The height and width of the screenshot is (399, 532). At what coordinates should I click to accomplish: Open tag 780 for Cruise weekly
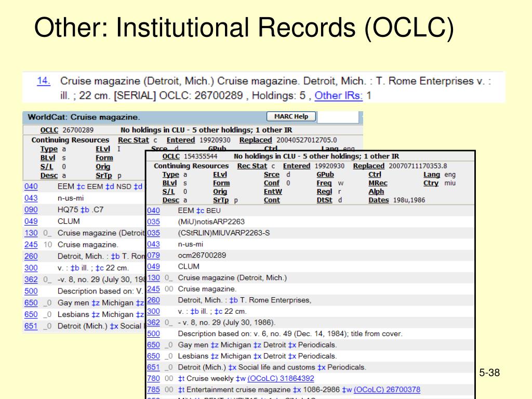153,379
